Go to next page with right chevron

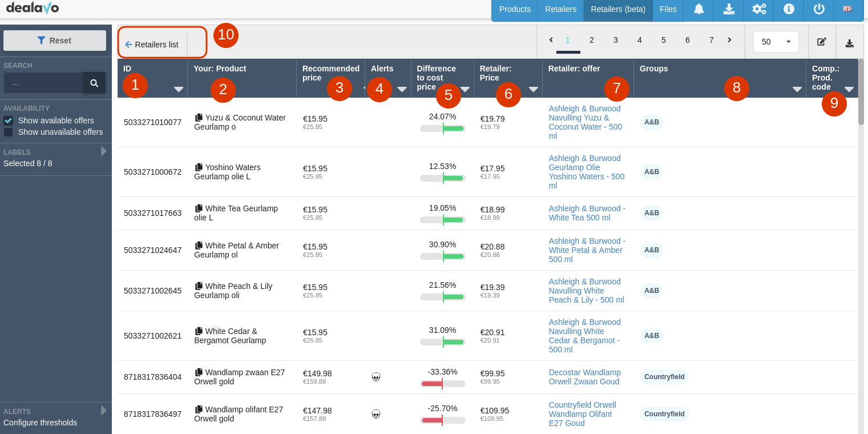pyautogui.click(x=729, y=40)
